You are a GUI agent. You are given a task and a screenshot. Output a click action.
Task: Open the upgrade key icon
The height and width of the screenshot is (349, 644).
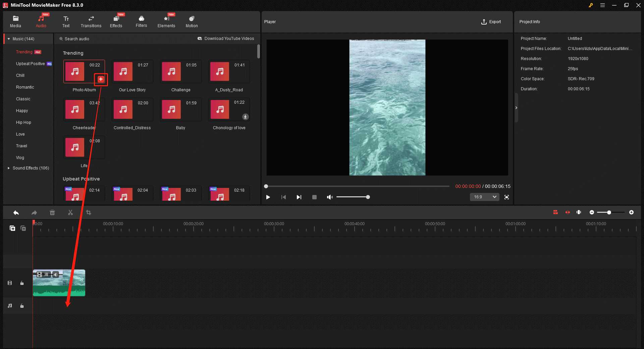591,5
